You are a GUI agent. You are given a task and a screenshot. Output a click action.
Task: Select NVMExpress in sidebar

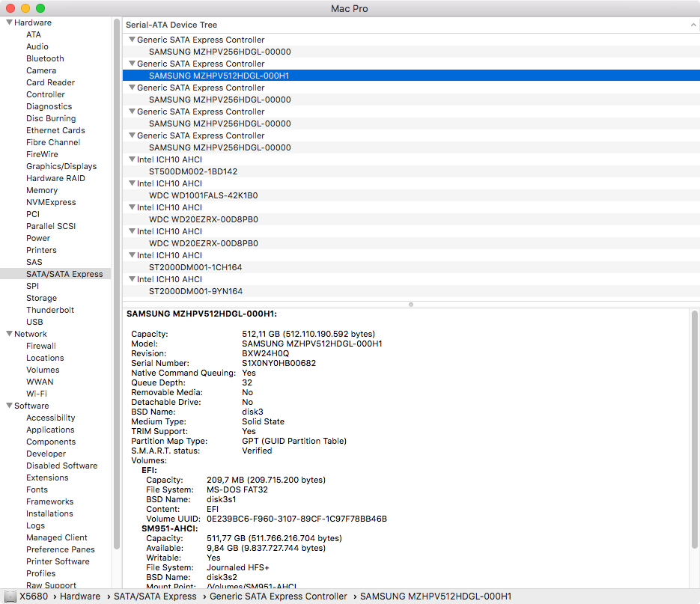click(51, 202)
